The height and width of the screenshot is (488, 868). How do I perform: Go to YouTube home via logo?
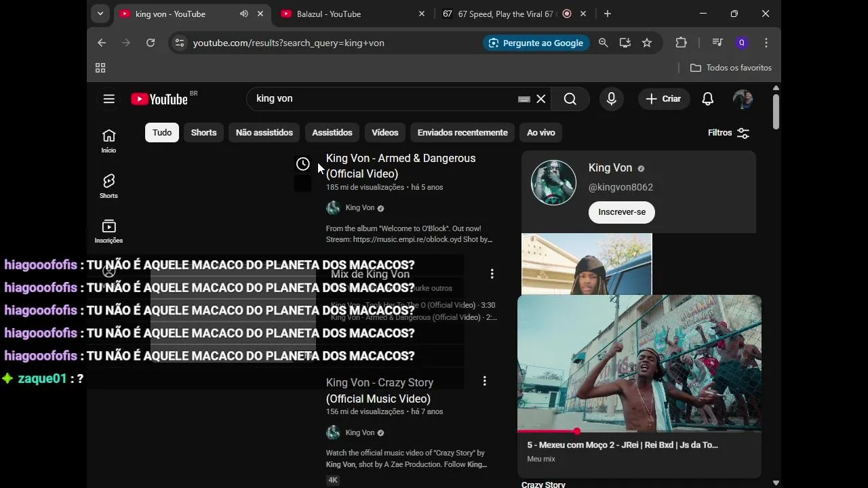[159, 99]
